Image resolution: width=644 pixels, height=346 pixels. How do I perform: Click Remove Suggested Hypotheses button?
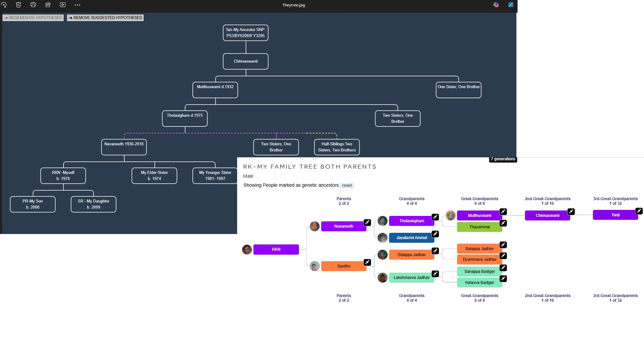(105, 18)
